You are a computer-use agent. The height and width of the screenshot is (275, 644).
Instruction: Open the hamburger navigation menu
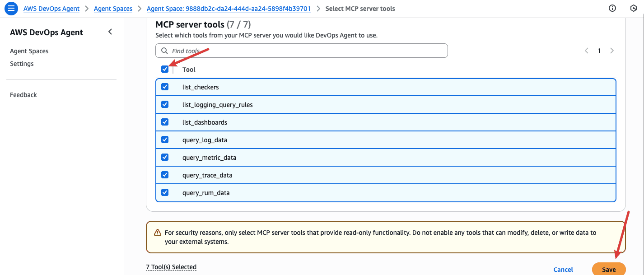[11, 9]
